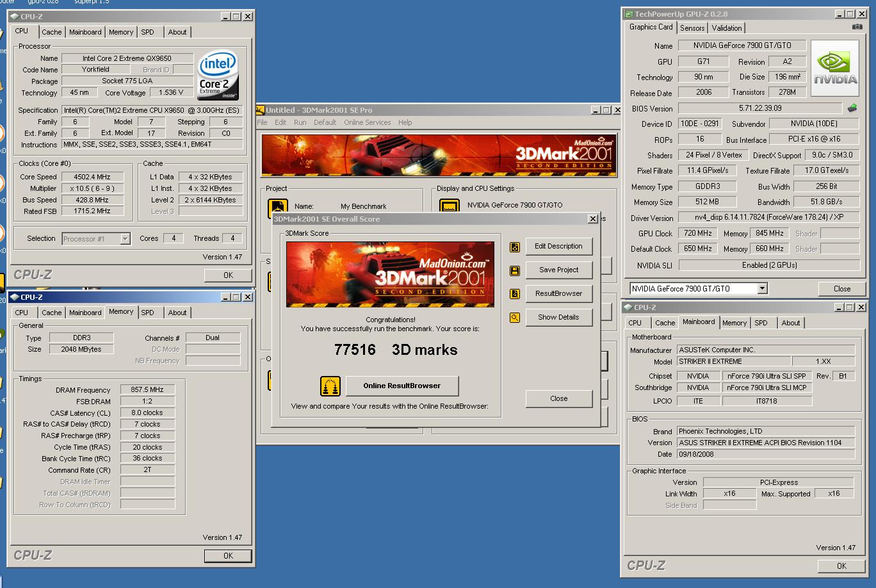The image size is (876, 588).
Task: Open the Run menu in 3DMark2001
Action: point(300,122)
